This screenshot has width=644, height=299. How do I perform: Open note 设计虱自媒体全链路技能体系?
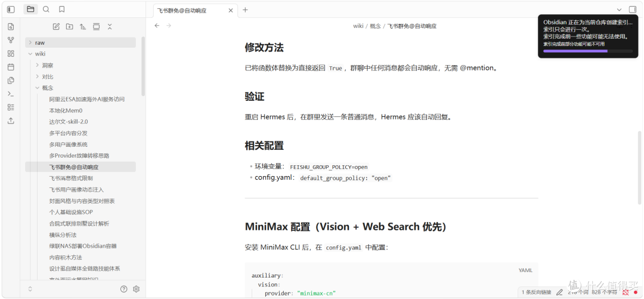pos(84,269)
